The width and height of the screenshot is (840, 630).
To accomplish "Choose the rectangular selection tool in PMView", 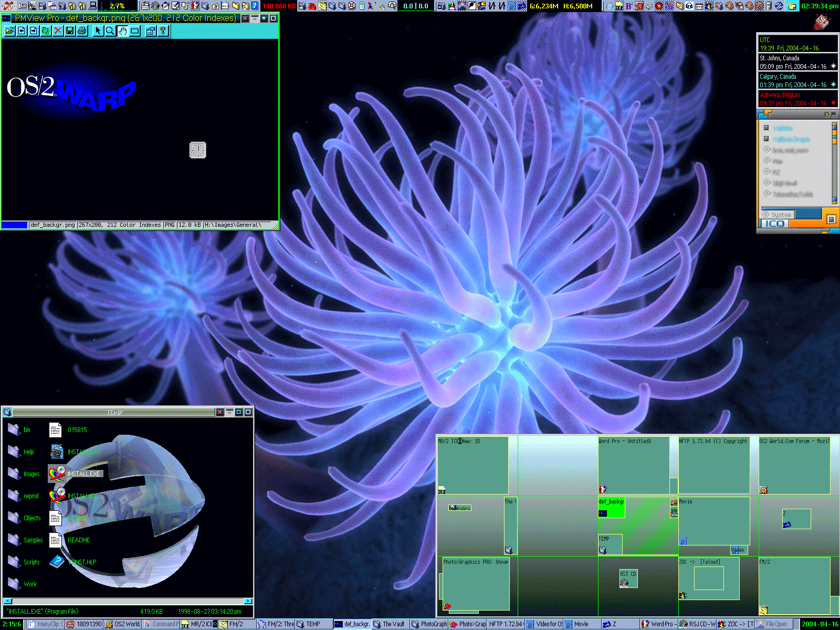I will tap(135, 31).
